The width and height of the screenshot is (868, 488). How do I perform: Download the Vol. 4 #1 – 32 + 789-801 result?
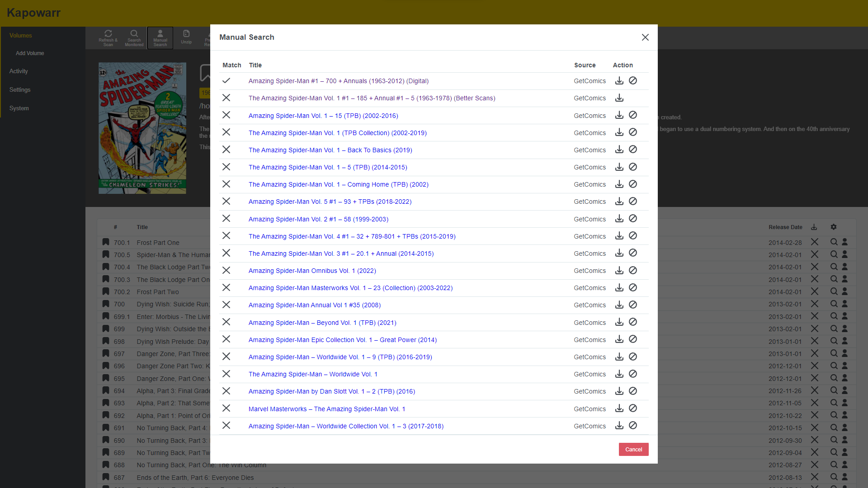pos(619,236)
